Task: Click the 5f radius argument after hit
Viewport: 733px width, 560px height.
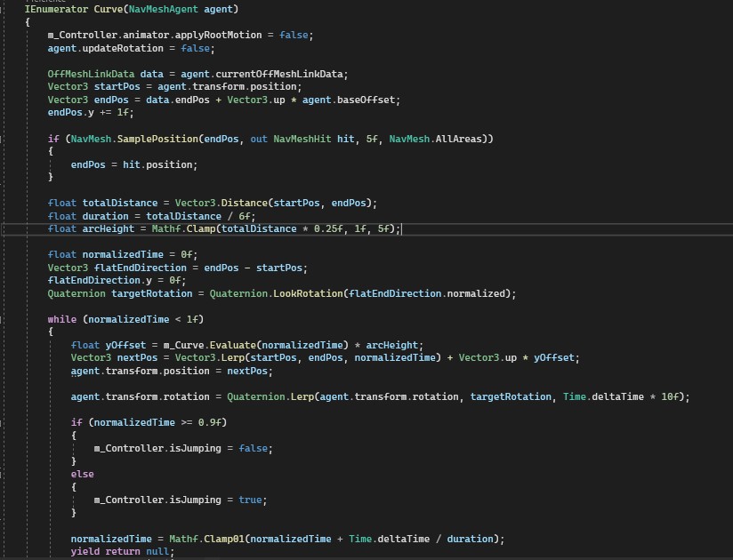Action: pyautogui.click(x=372, y=139)
